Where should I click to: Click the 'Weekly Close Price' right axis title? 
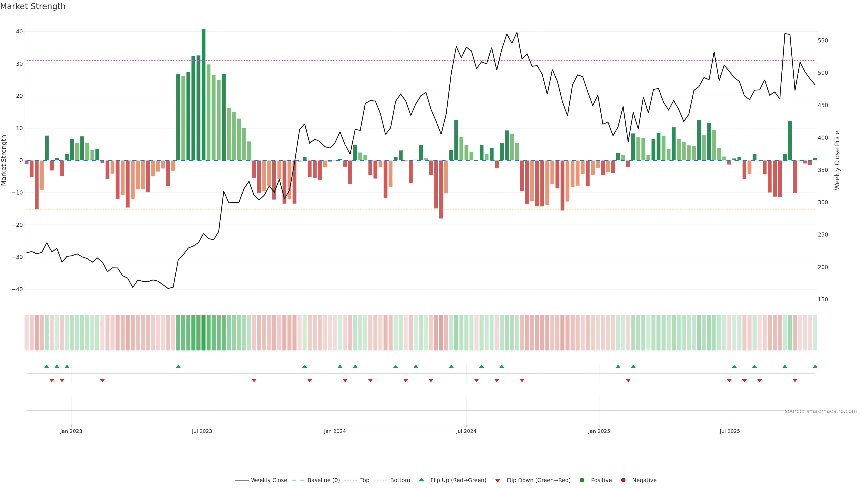click(x=837, y=160)
